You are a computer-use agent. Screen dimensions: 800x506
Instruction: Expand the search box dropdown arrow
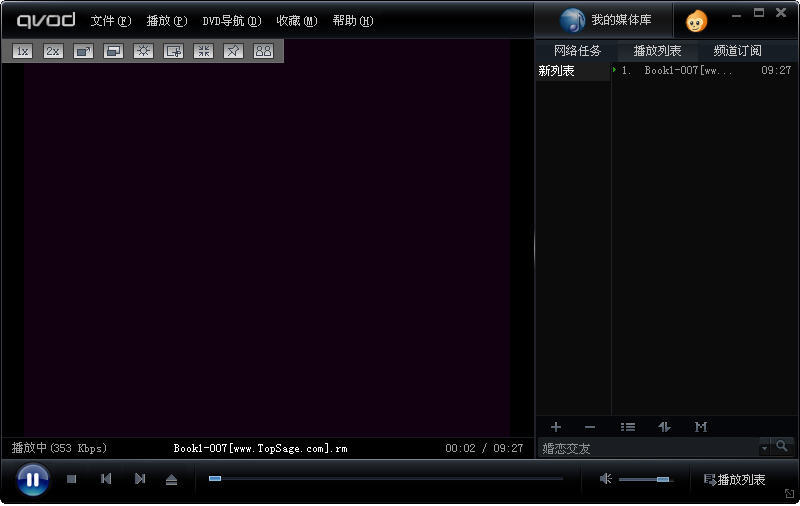coord(764,448)
